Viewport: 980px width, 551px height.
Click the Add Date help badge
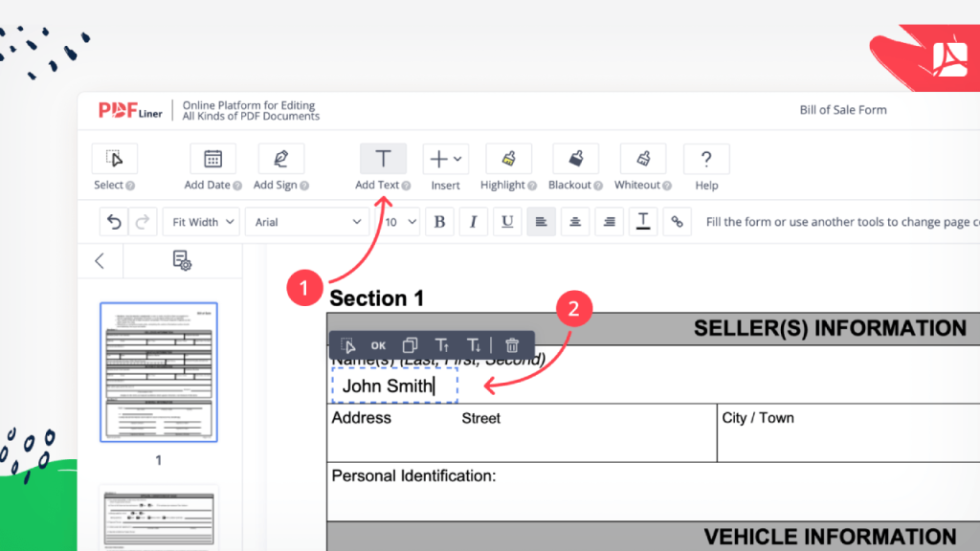tap(237, 186)
